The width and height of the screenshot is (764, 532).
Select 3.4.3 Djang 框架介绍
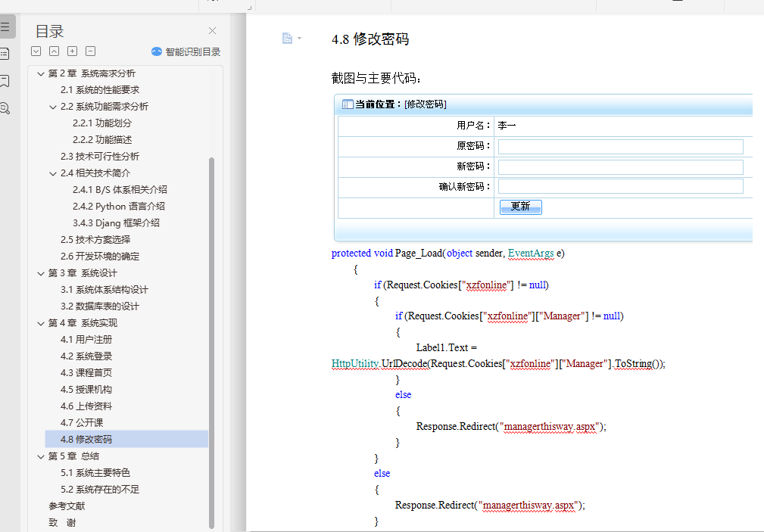(116, 222)
